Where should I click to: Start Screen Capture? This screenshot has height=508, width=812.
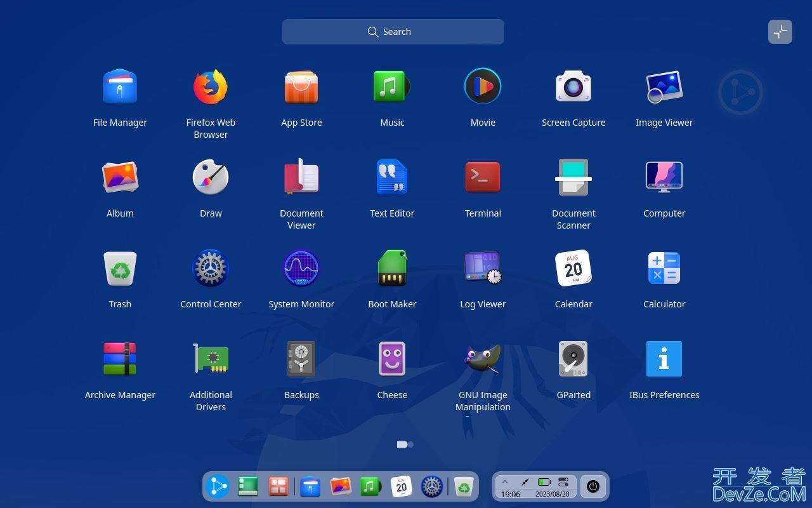[x=573, y=87]
